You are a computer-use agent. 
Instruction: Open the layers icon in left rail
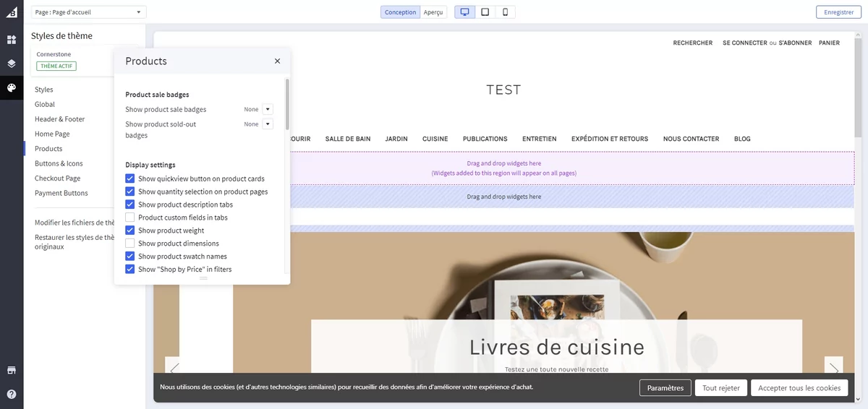(x=12, y=64)
